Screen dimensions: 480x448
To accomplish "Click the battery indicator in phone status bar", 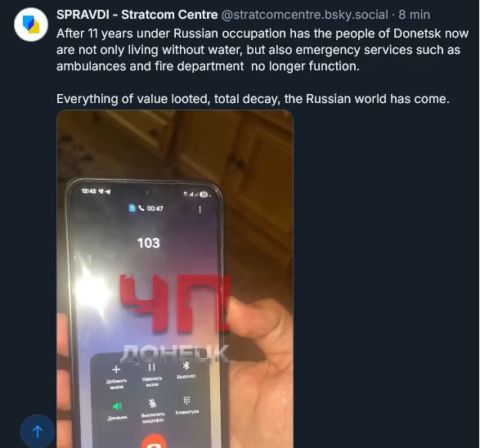I will point(204,195).
